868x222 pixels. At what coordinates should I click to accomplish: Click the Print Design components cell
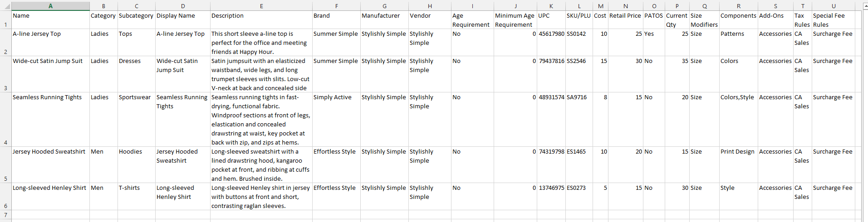[739, 165]
